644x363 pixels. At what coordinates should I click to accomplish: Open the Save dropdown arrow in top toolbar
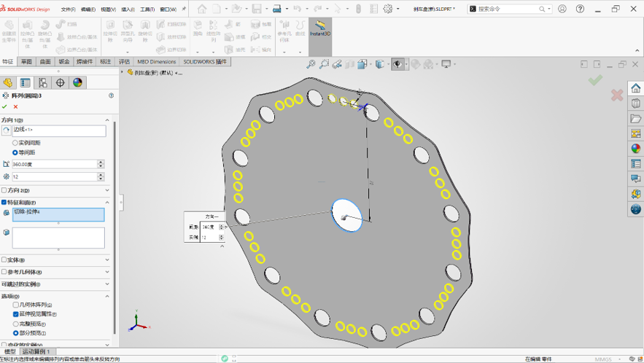266,9
